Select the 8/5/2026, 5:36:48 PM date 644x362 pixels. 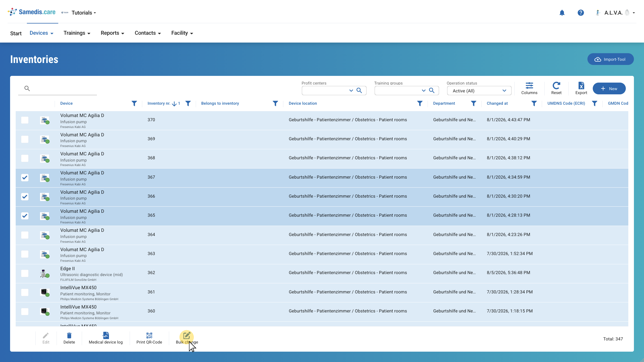(x=508, y=273)
